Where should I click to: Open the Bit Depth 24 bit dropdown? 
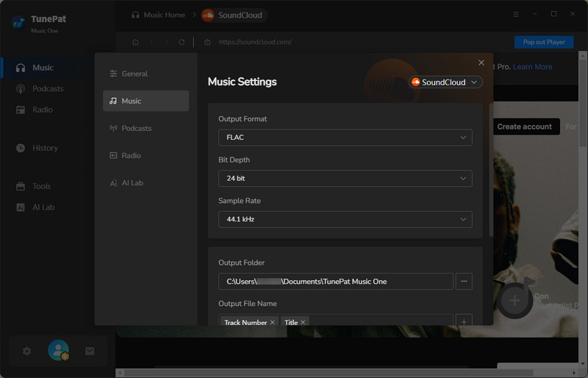pos(345,178)
